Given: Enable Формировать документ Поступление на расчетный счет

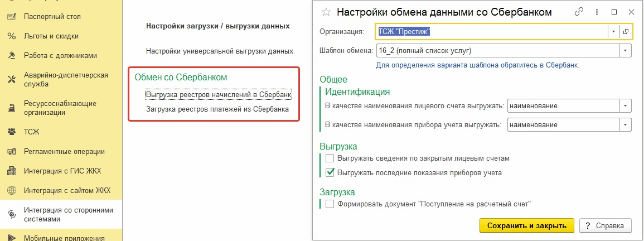Looking at the screenshot, I should tap(330, 204).
